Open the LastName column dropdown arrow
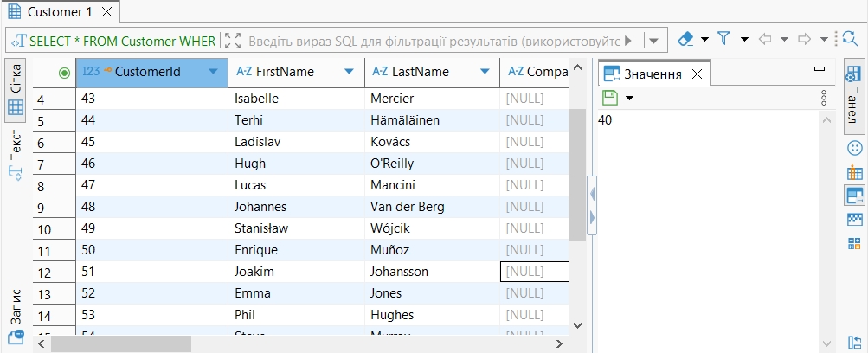This screenshot has height=353, width=868. 485,71
